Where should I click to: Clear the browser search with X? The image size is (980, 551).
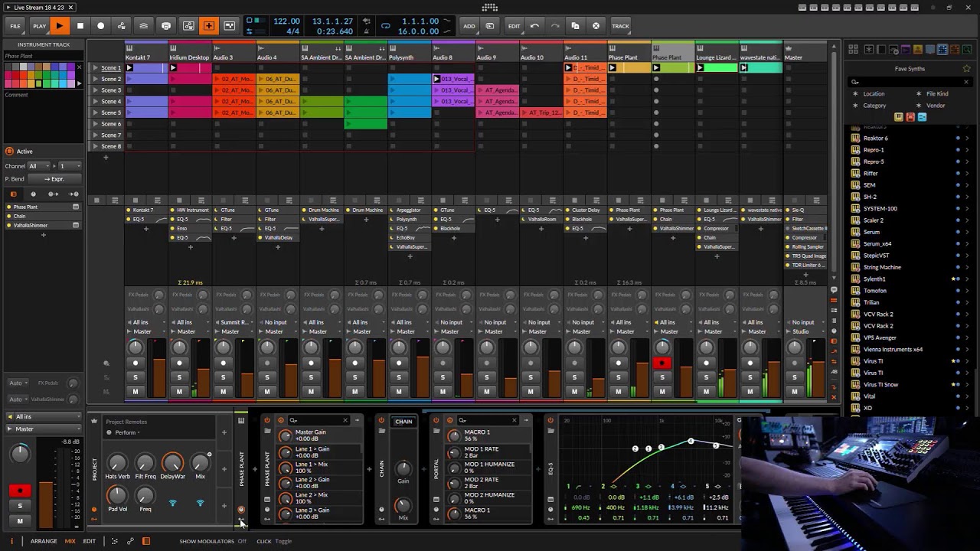pos(967,82)
